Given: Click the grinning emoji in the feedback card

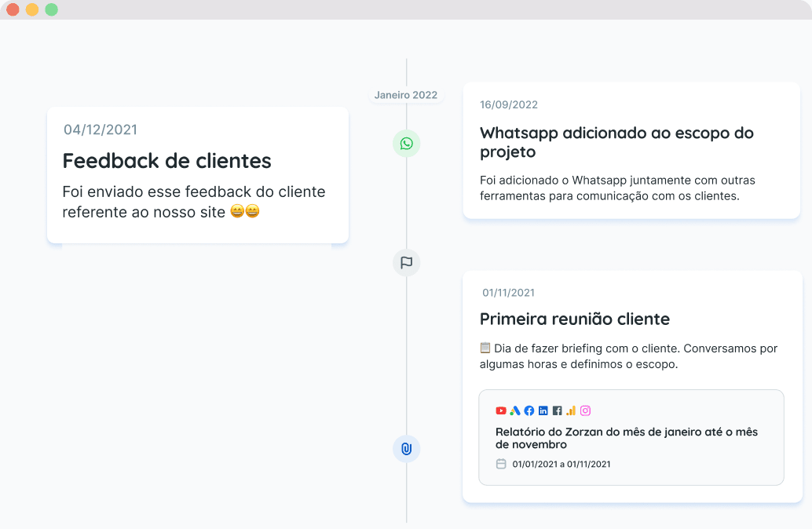Looking at the screenshot, I should [236, 211].
